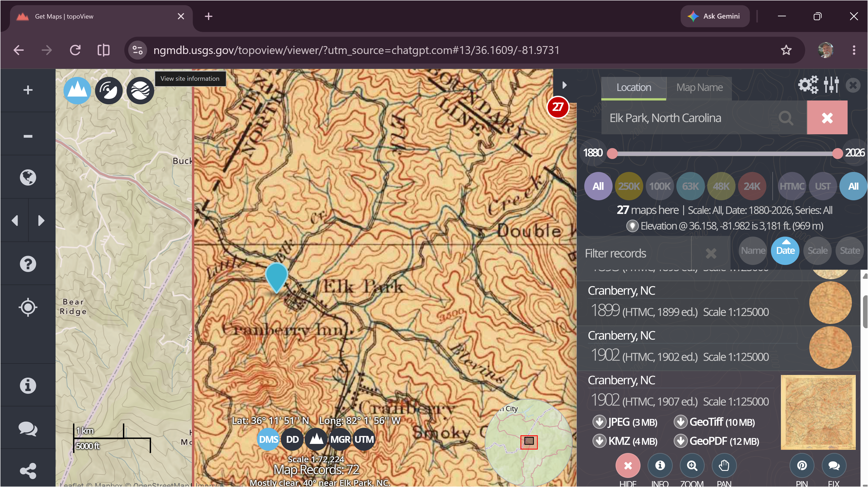Toggle the 250K scale filter

pos(629,186)
